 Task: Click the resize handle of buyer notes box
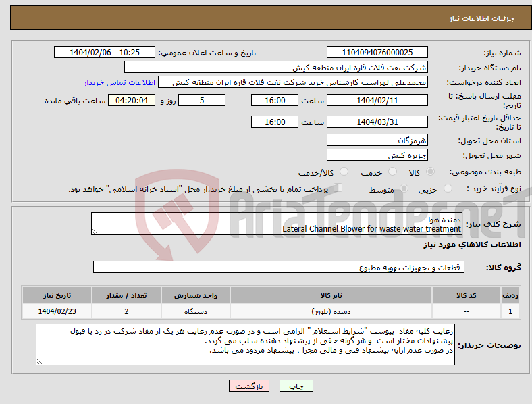(x=39, y=362)
